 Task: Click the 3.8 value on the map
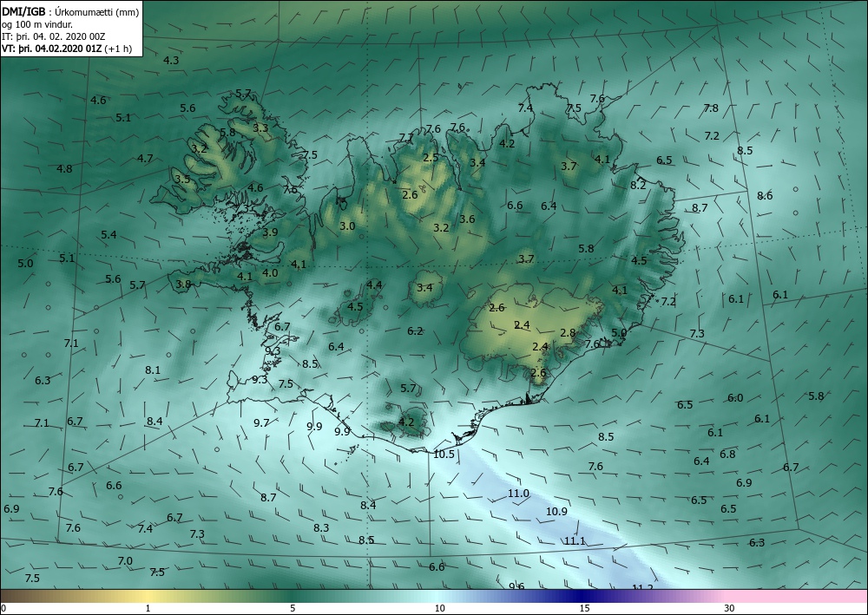click(183, 284)
